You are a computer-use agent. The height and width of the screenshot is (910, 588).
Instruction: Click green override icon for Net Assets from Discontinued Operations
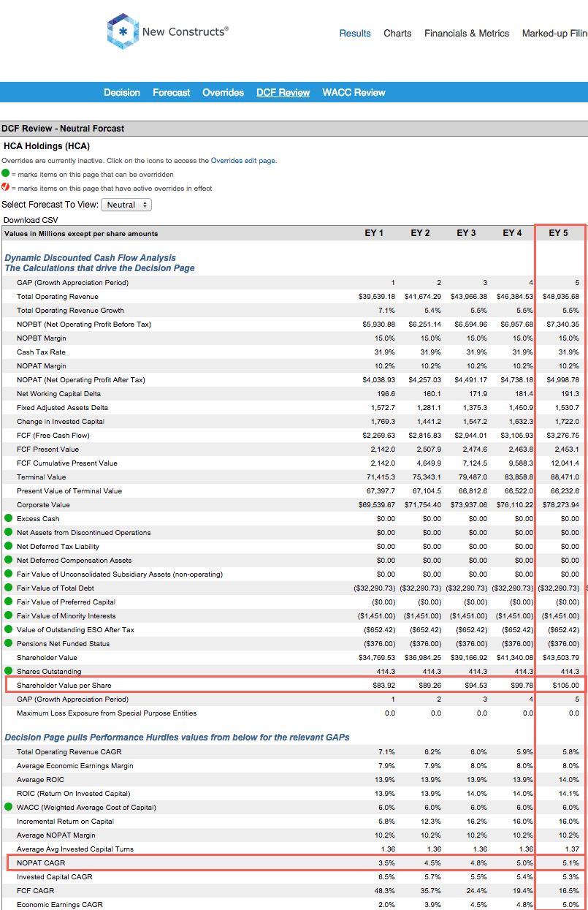point(9,532)
